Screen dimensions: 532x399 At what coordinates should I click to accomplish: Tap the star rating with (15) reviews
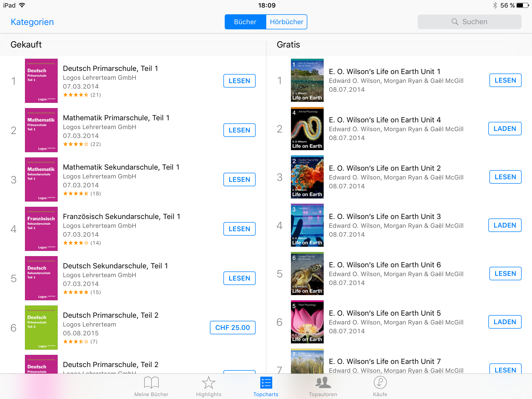coord(82,292)
